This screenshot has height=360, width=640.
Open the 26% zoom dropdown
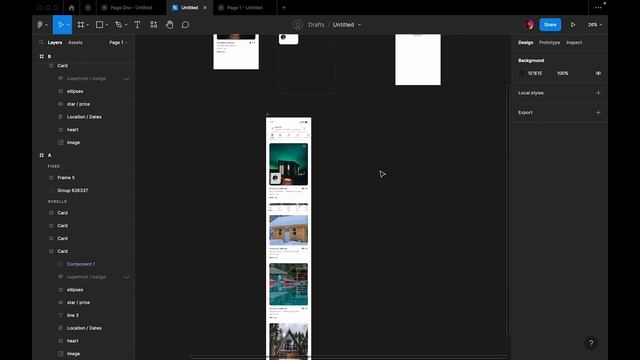(595, 25)
